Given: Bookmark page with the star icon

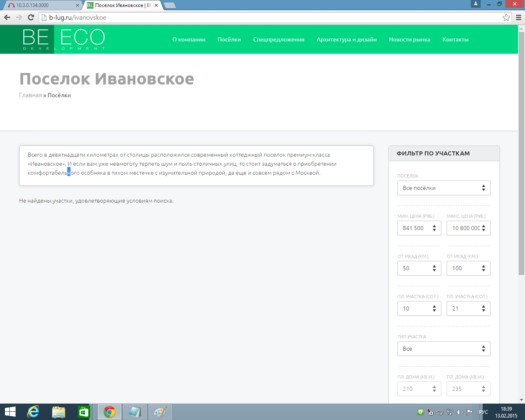Looking at the screenshot, I should tap(506, 17).
